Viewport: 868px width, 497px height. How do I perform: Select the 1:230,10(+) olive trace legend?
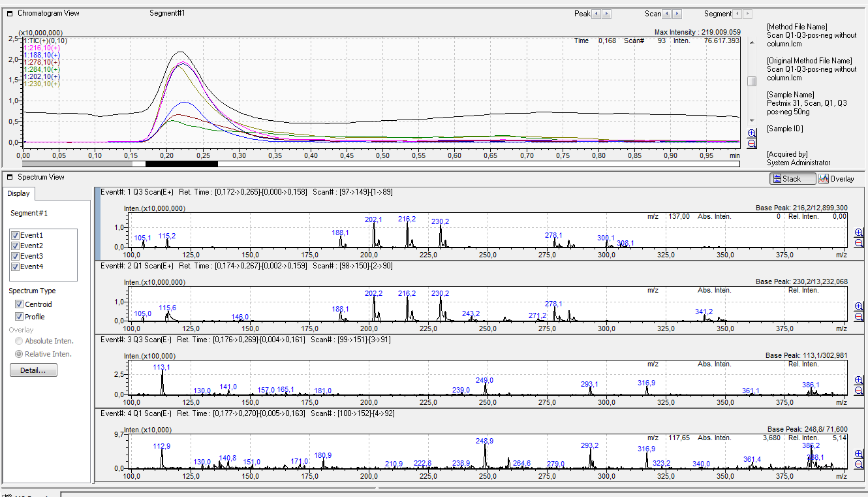click(x=42, y=84)
